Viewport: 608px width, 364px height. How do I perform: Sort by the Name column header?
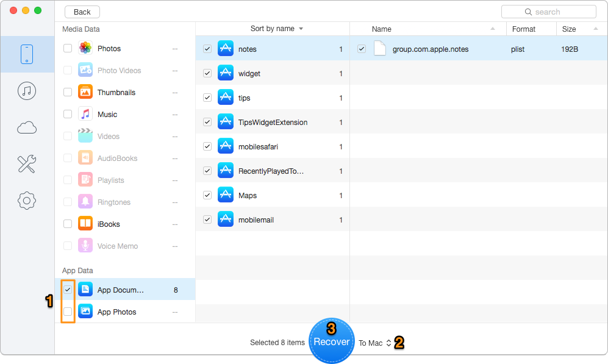point(428,29)
